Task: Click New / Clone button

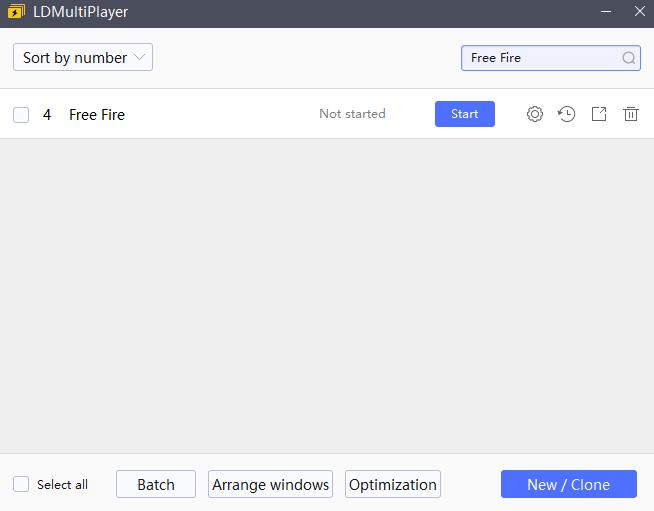Action: point(569,484)
